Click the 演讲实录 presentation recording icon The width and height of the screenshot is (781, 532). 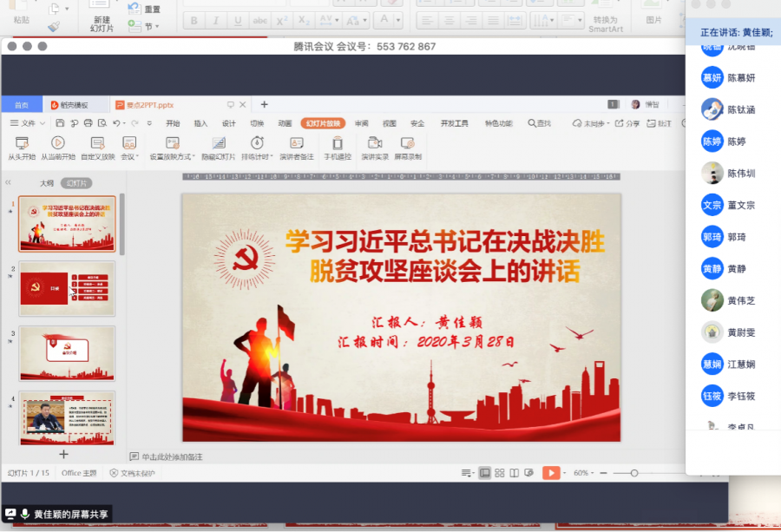pos(375,143)
